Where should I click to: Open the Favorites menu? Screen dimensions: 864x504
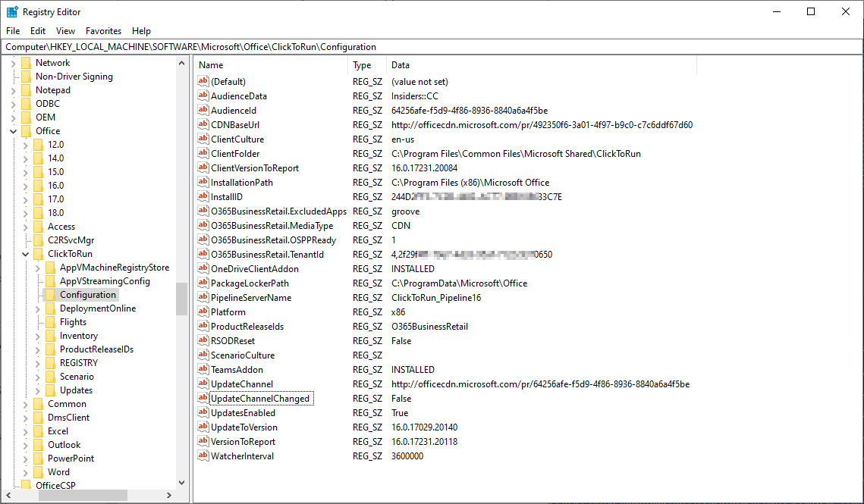(x=103, y=31)
